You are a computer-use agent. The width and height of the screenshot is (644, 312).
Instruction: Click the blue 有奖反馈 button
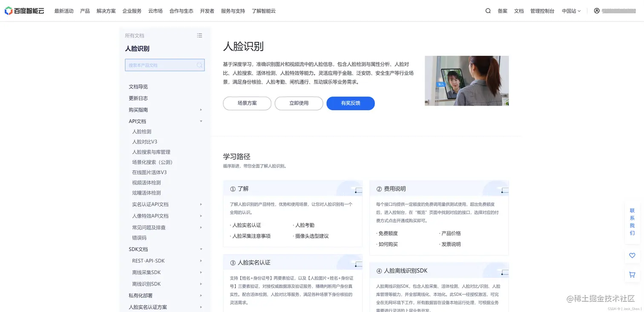[x=351, y=103]
